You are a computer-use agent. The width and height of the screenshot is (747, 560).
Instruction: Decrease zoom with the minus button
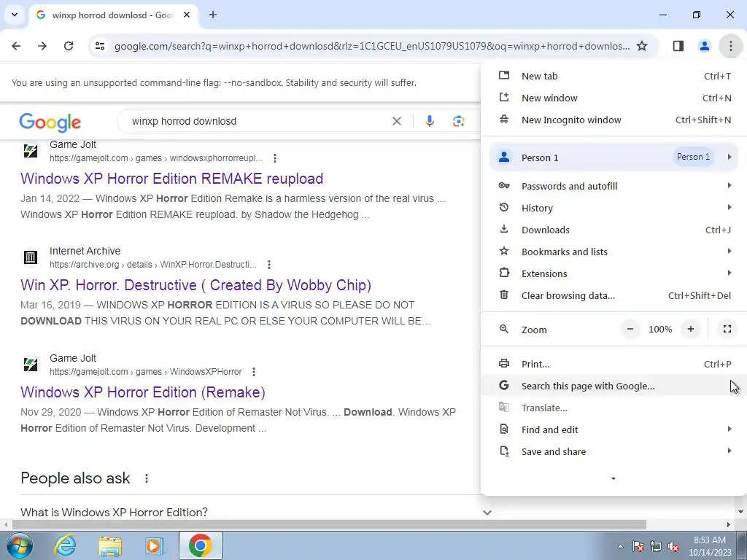(630, 329)
